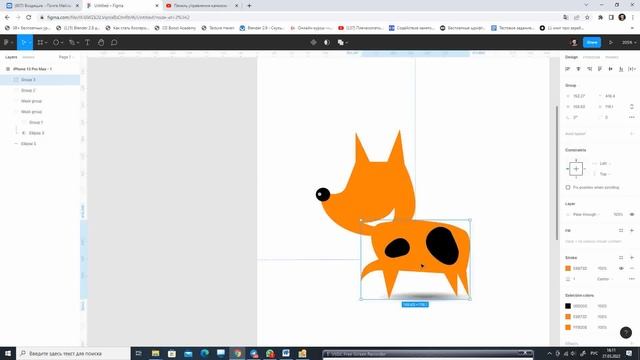Click the Windows taskbar search box
Screen dimensions: 640x360
pos(73,353)
